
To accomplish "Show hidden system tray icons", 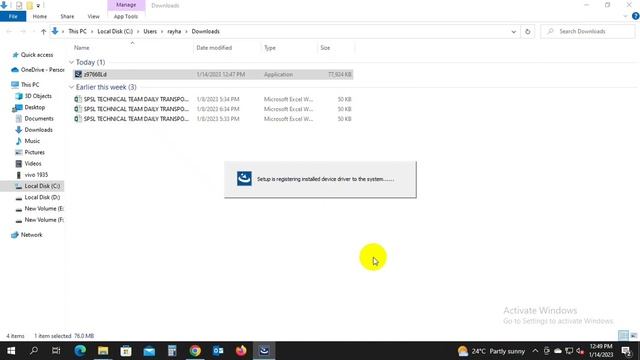I will click(x=535, y=351).
